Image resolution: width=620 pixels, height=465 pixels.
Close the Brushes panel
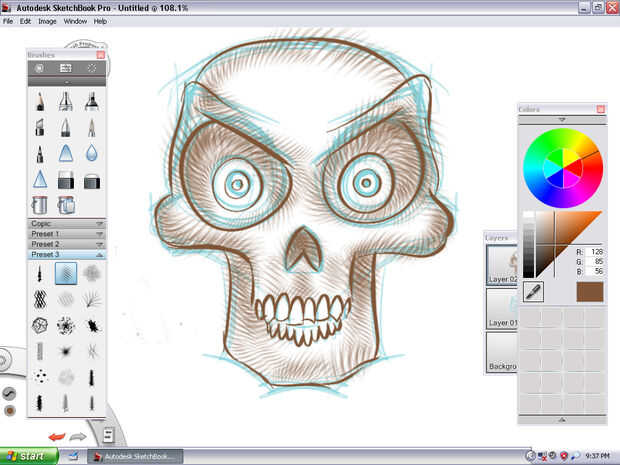click(101, 55)
